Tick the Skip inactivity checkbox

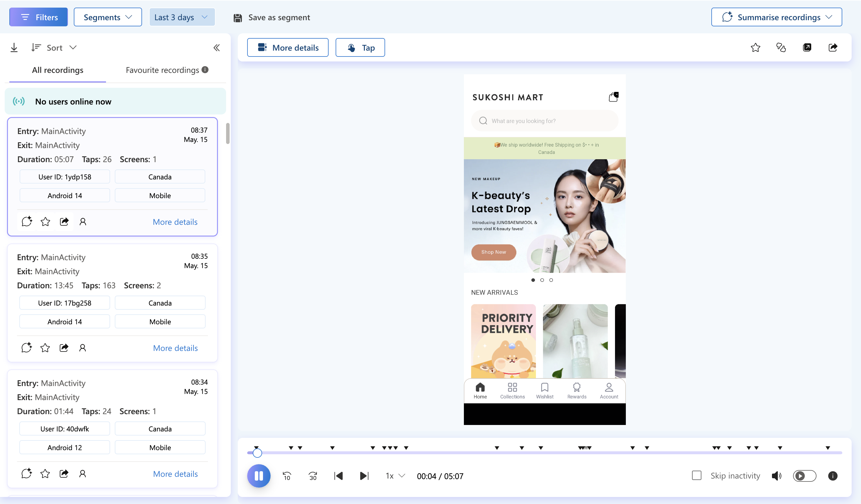pyautogui.click(x=696, y=475)
